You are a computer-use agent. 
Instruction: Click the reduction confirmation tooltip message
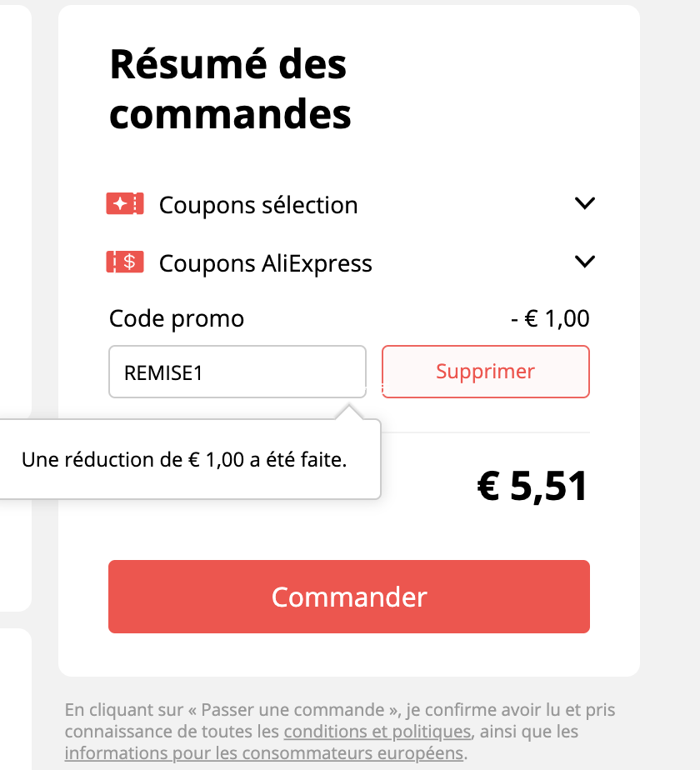(x=184, y=460)
